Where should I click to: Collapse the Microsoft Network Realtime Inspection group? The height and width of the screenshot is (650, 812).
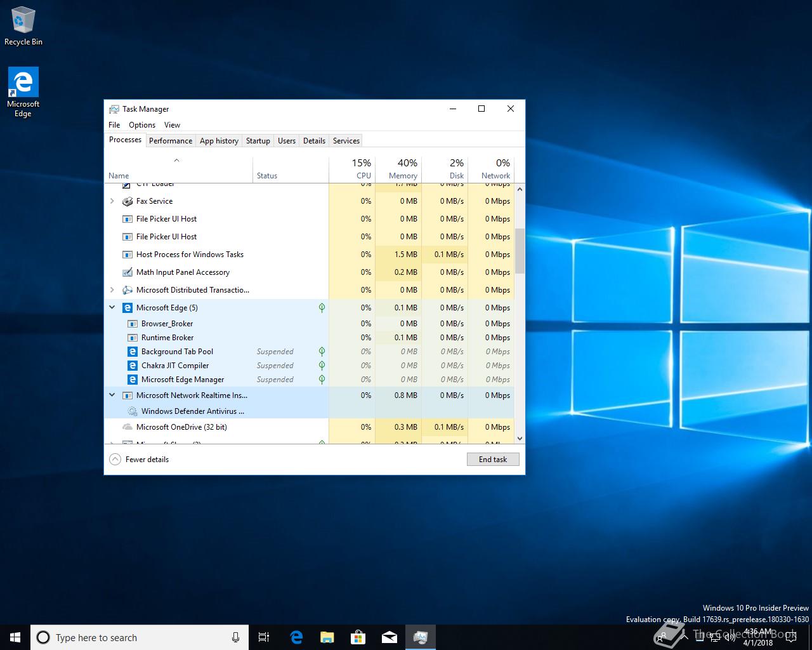tap(112, 395)
